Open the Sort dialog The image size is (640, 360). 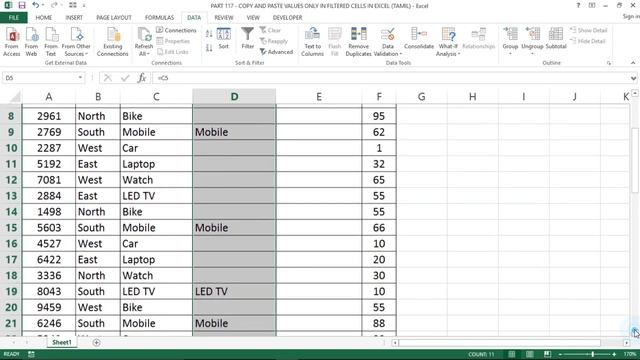click(224, 39)
